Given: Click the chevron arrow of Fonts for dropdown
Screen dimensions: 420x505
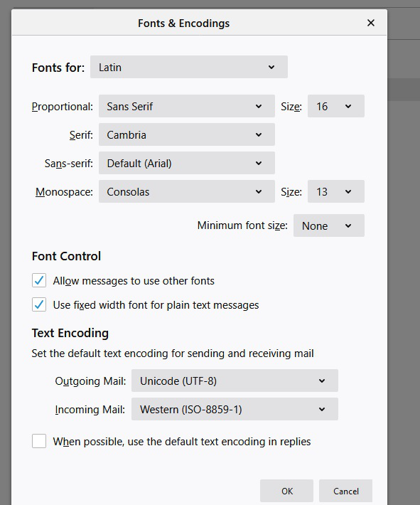Looking at the screenshot, I should click(x=271, y=67).
